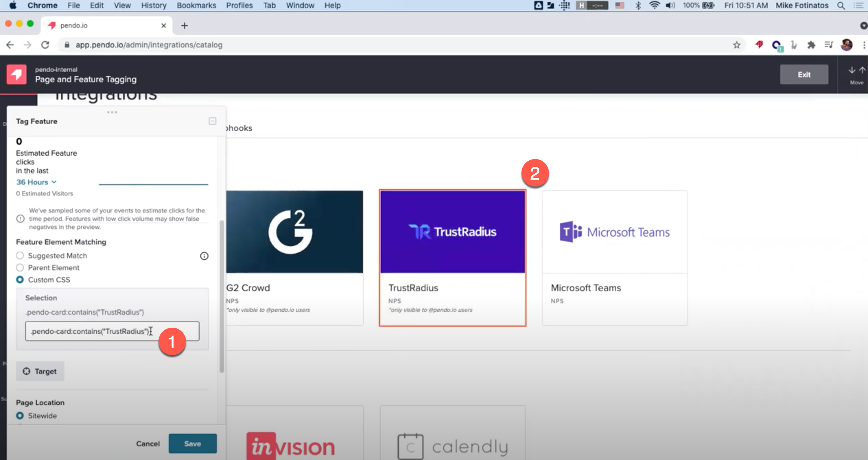The image size is (868, 460).
Task: Open the Pendo browser extension icon
Action: [759, 45]
